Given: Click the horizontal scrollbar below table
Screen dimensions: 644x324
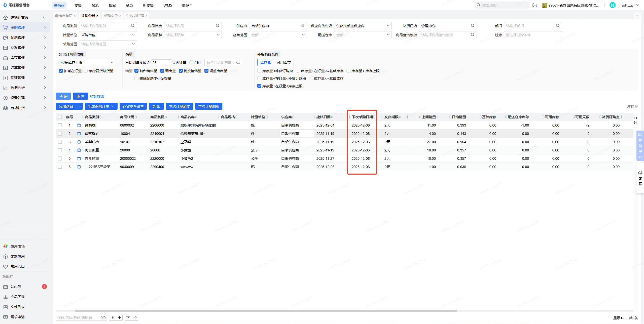Looking at the screenshot, I should click(266, 311).
